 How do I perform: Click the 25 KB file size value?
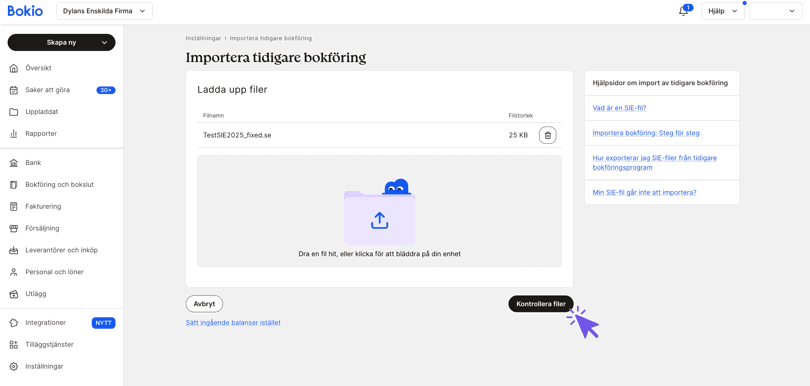518,135
